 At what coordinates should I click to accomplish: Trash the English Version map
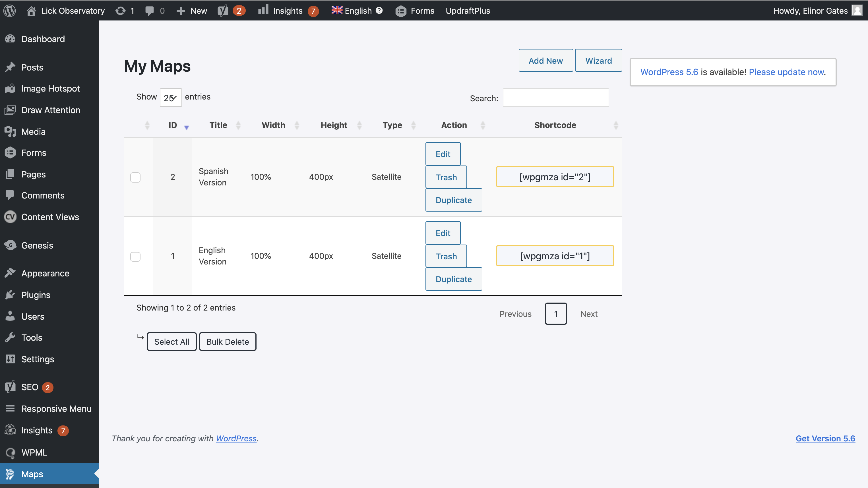tap(446, 256)
